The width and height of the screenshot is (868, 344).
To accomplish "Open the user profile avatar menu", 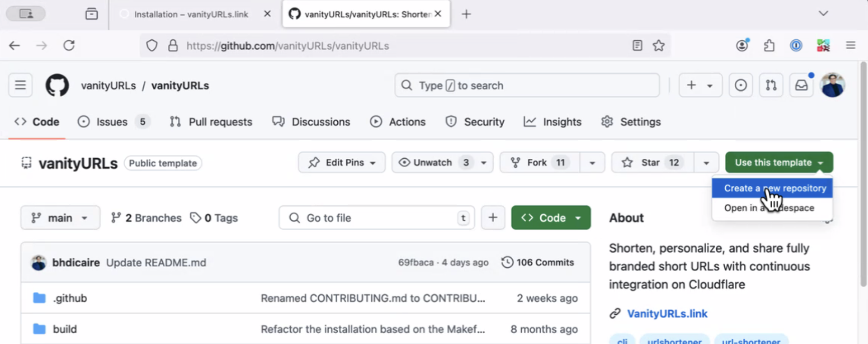I will coord(833,85).
